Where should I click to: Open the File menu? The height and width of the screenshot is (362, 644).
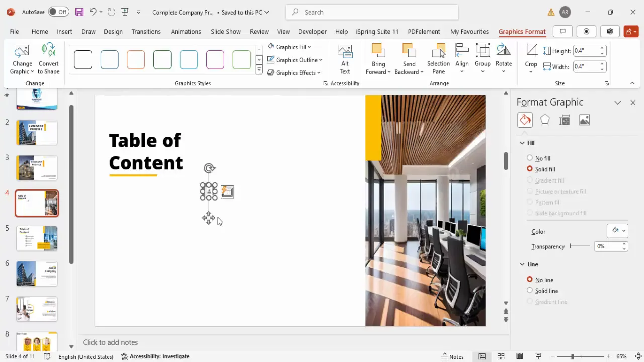(x=14, y=31)
